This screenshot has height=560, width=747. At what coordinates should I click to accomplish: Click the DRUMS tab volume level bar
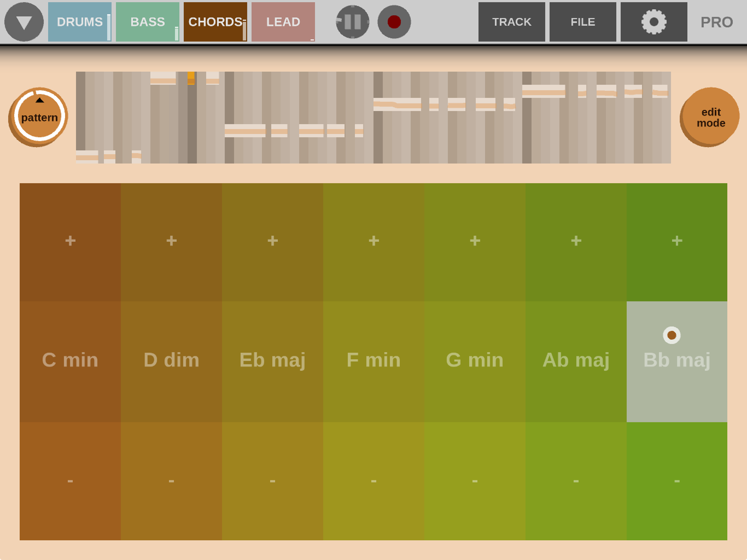click(109, 27)
